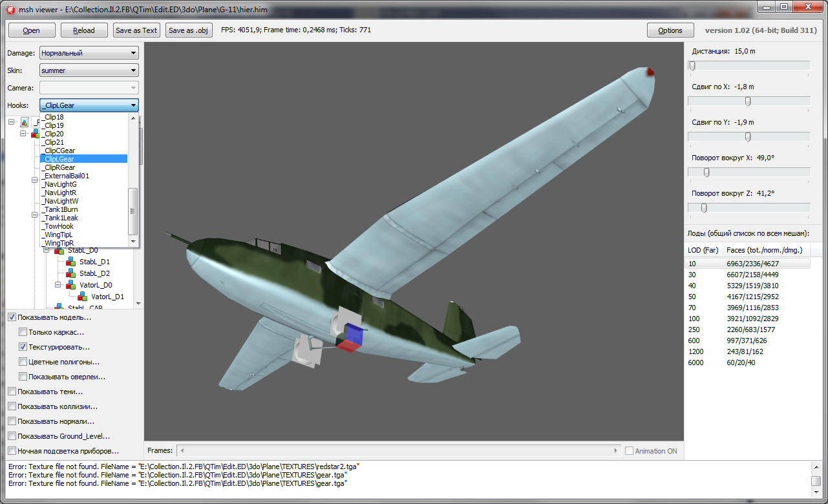Select _Tank1Leak in the Hooks list

(83, 218)
